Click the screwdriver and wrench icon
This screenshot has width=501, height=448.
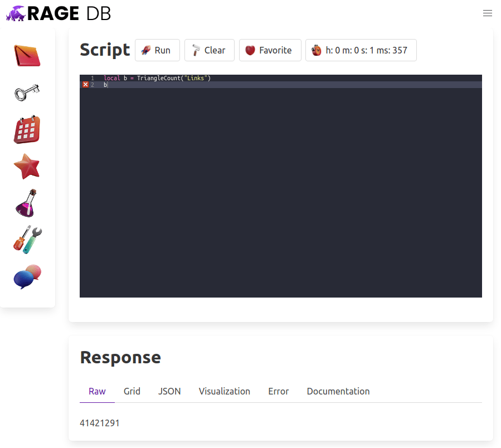[27, 240]
